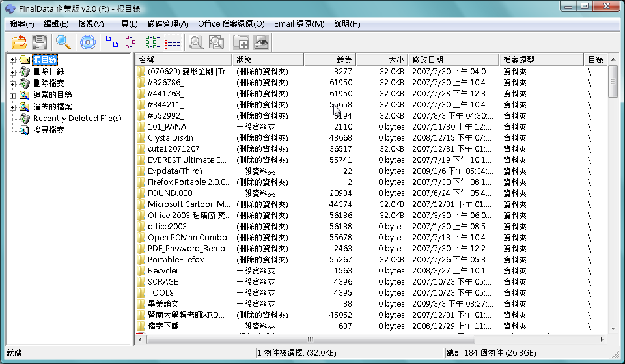
Task: Expand the 遺常的目錄 tree node
Action: pyautogui.click(x=13, y=96)
